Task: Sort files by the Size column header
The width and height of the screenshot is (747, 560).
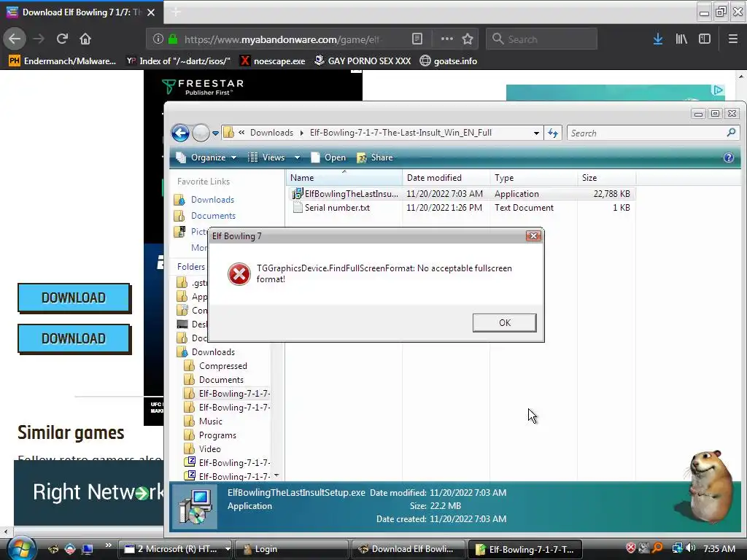Action: point(606,178)
